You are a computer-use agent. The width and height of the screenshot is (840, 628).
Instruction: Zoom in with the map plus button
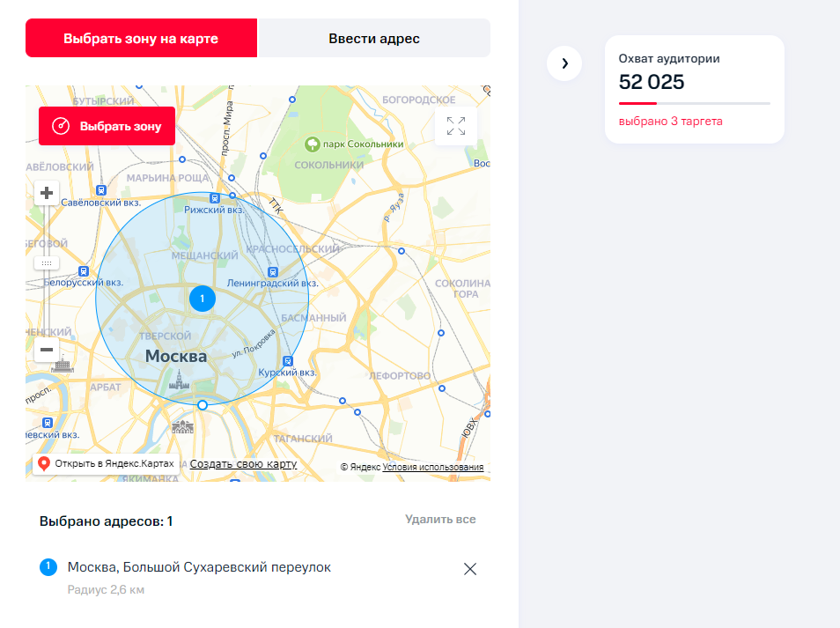47,193
